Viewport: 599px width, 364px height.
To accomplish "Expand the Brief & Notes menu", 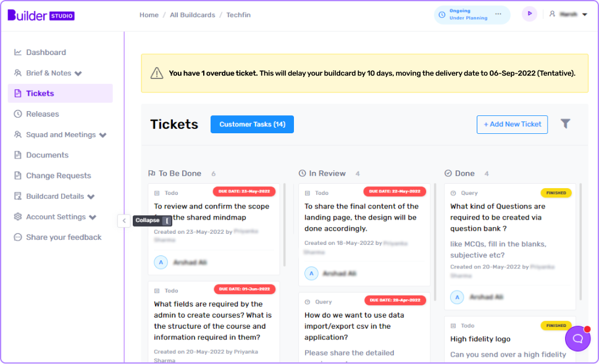I will pos(78,73).
